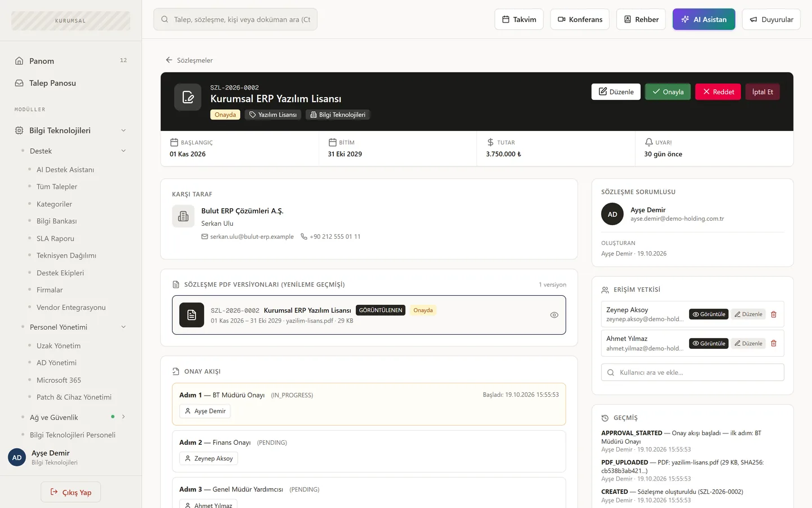This screenshot has height=508, width=812.
Task: Set Ahmet Yılmaz access to Görüntüle
Action: point(709,343)
